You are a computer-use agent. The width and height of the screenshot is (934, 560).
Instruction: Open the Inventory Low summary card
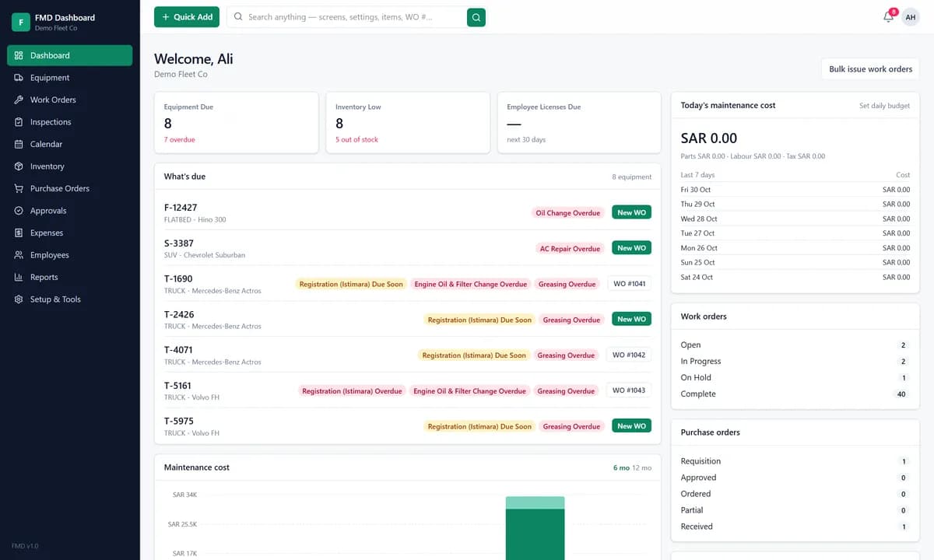tap(408, 123)
